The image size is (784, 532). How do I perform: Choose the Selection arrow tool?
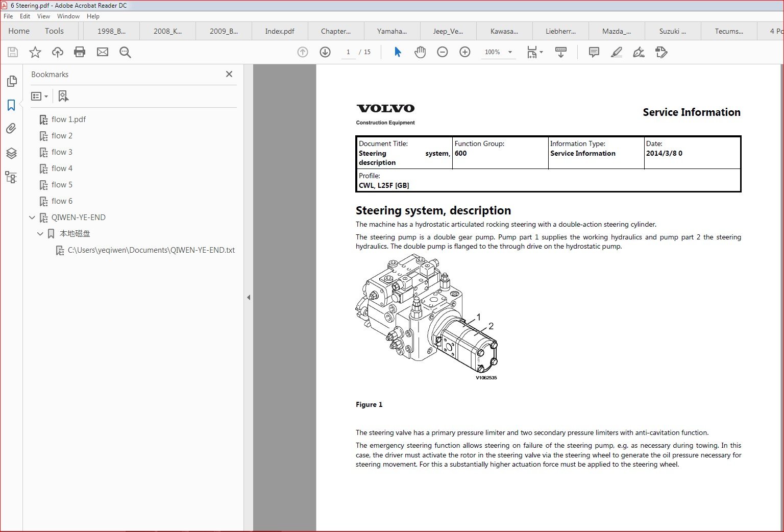click(x=398, y=52)
